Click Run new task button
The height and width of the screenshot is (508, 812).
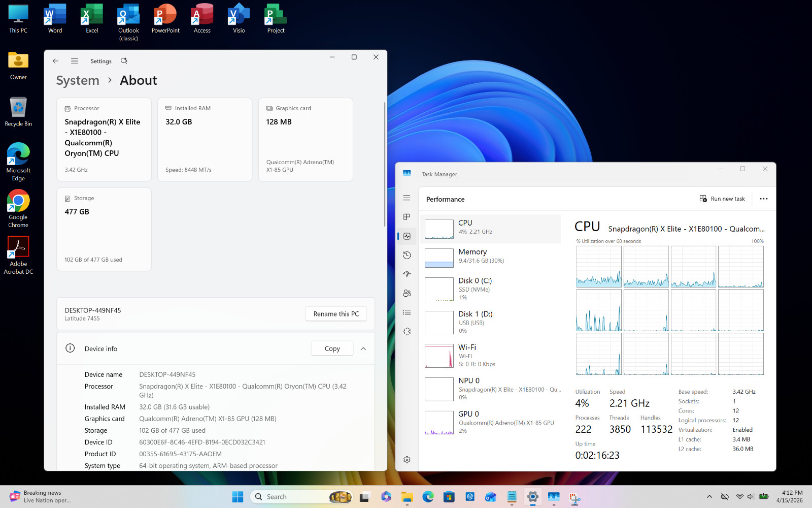(722, 199)
